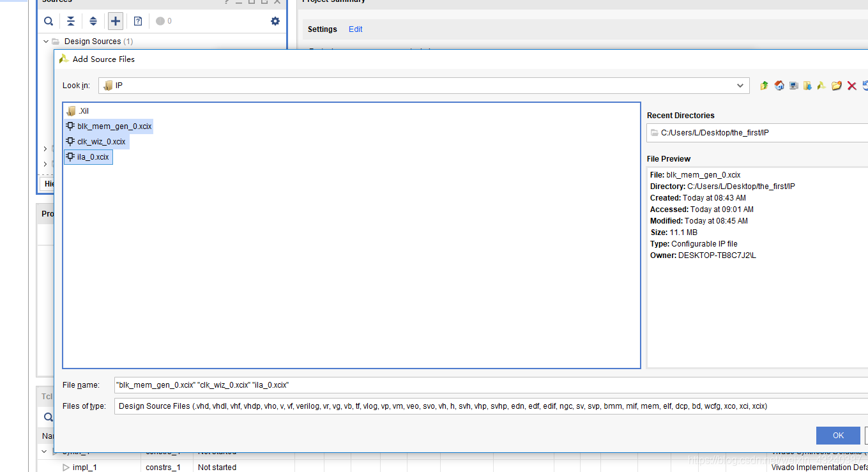The height and width of the screenshot is (472, 868).
Task: Click the blue refresh icon in dialog toolbar
Action: coord(865,86)
